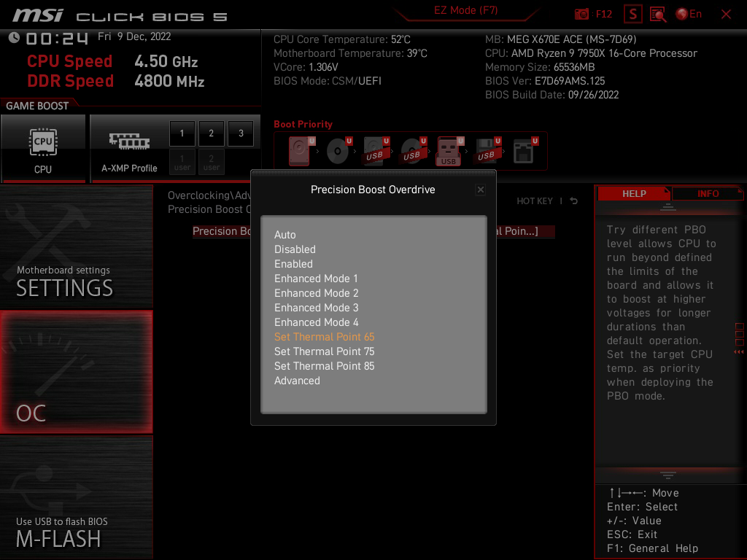Close the Precision Boost Overdrive dialog

pyautogui.click(x=481, y=190)
